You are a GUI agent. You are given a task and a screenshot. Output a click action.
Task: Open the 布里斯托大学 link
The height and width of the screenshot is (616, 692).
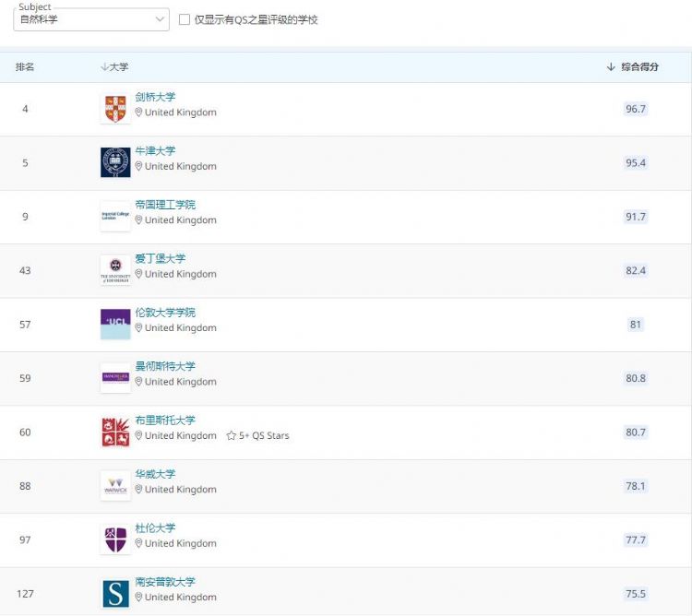[165, 421]
